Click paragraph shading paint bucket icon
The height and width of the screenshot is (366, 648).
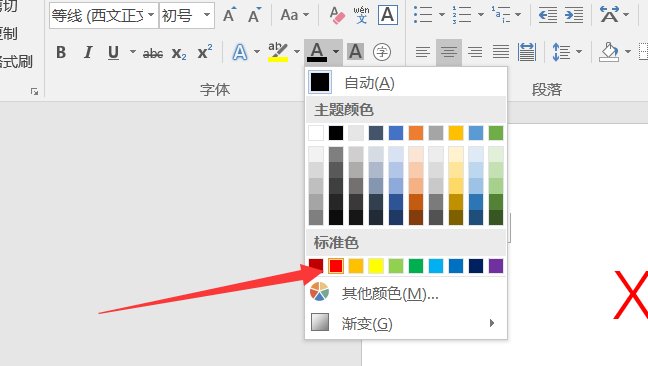click(610, 52)
